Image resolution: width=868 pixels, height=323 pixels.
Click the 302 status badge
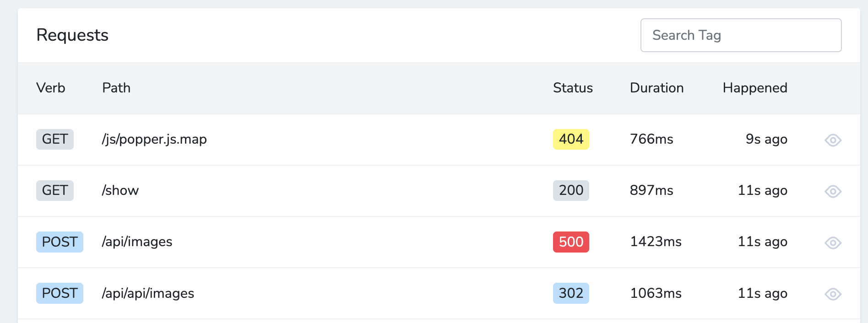point(570,293)
